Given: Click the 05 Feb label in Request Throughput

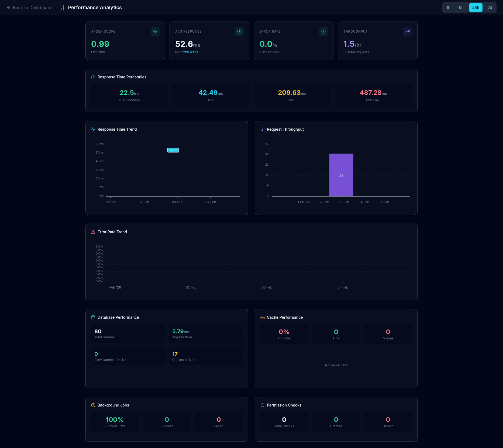Looking at the screenshot, I should (x=384, y=202).
